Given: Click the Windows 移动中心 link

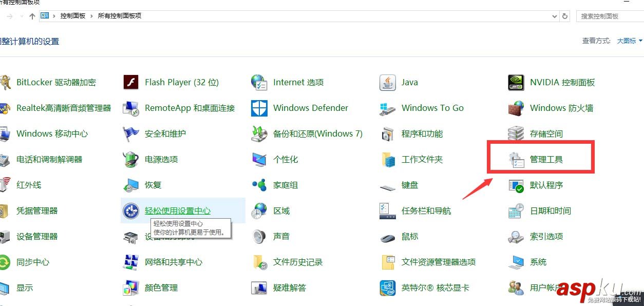Looking at the screenshot, I should tap(52, 133).
